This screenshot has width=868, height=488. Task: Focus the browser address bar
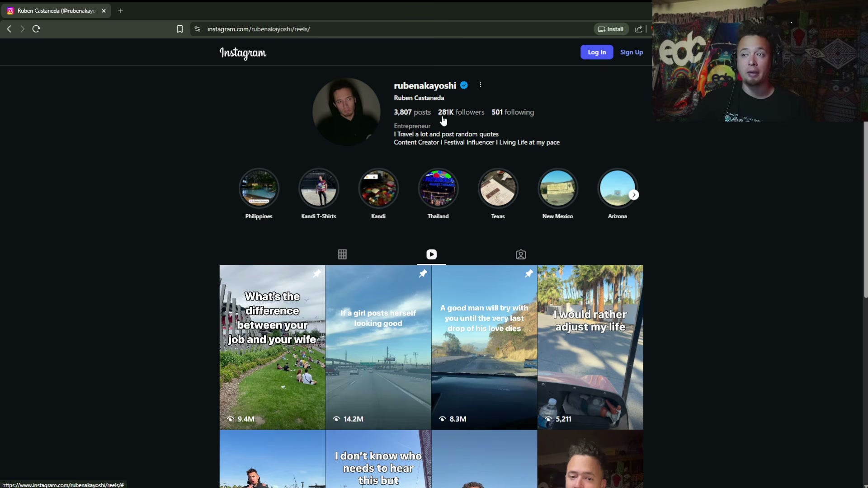[393, 29]
